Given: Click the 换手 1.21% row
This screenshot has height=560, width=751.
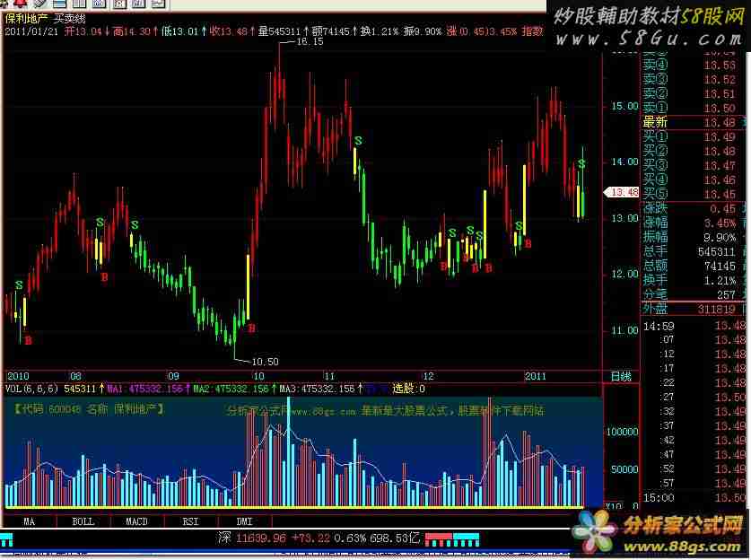Looking at the screenshot, I should (694, 280).
